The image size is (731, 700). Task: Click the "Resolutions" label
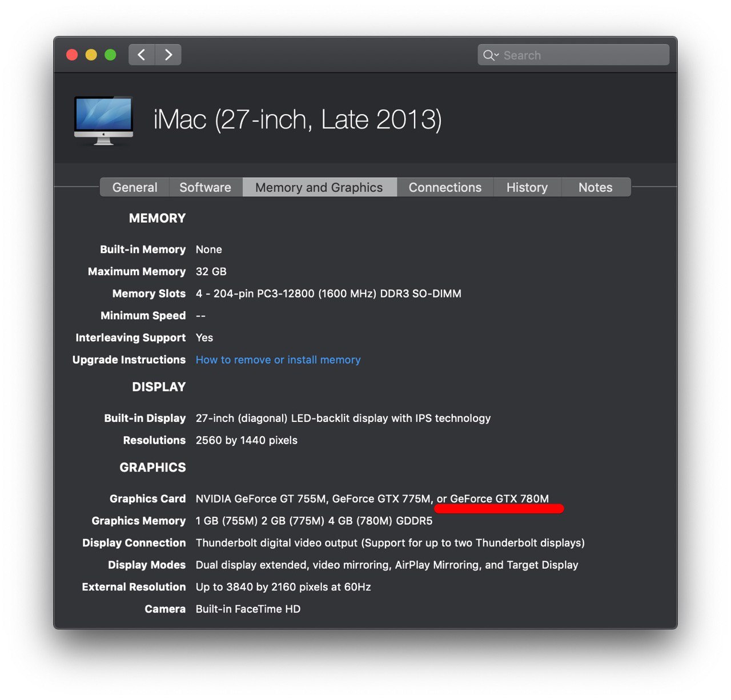click(x=155, y=440)
